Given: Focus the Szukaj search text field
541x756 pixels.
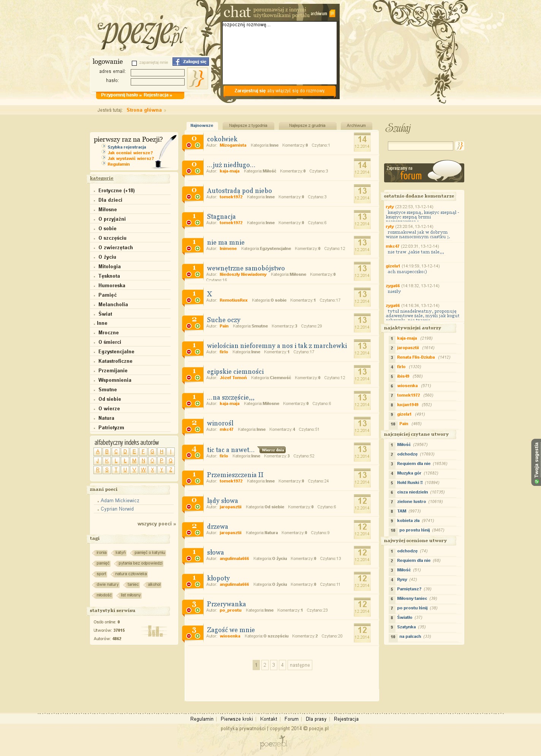Looking at the screenshot, I should pos(421,146).
